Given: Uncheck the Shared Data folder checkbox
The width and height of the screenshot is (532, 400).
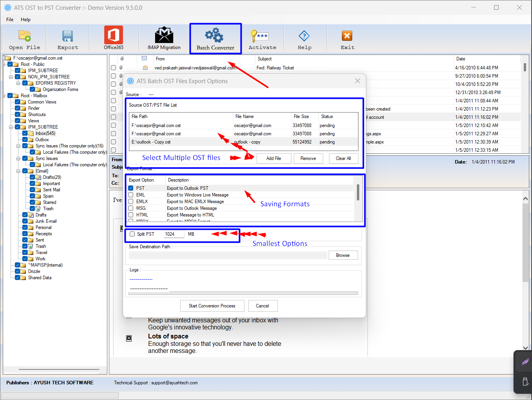Looking at the screenshot, I should click(x=17, y=278).
